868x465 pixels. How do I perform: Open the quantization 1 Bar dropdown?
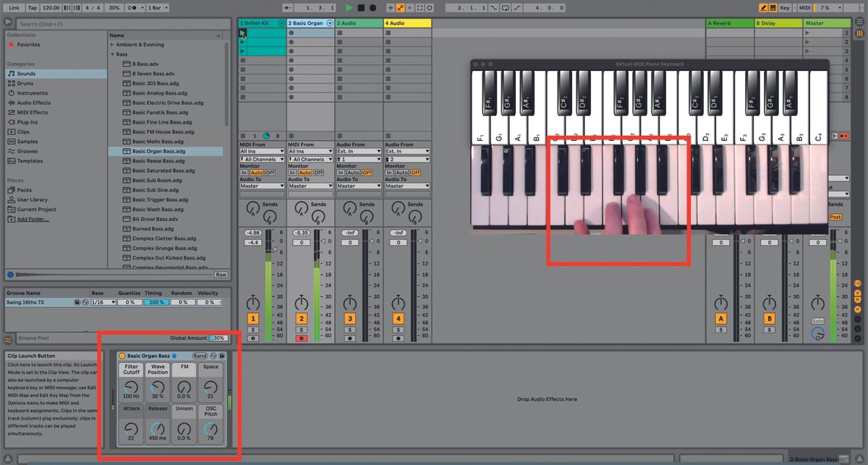(x=156, y=7)
